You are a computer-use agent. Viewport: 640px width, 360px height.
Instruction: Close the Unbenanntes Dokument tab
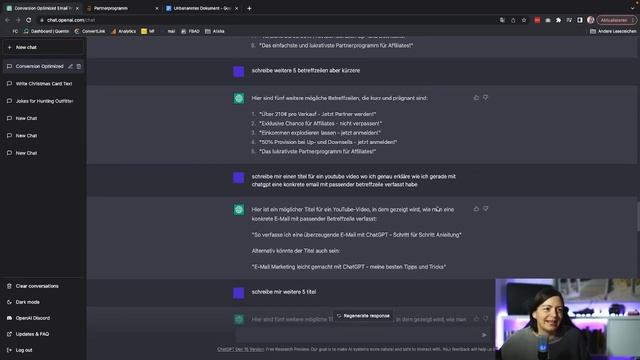(x=236, y=8)
